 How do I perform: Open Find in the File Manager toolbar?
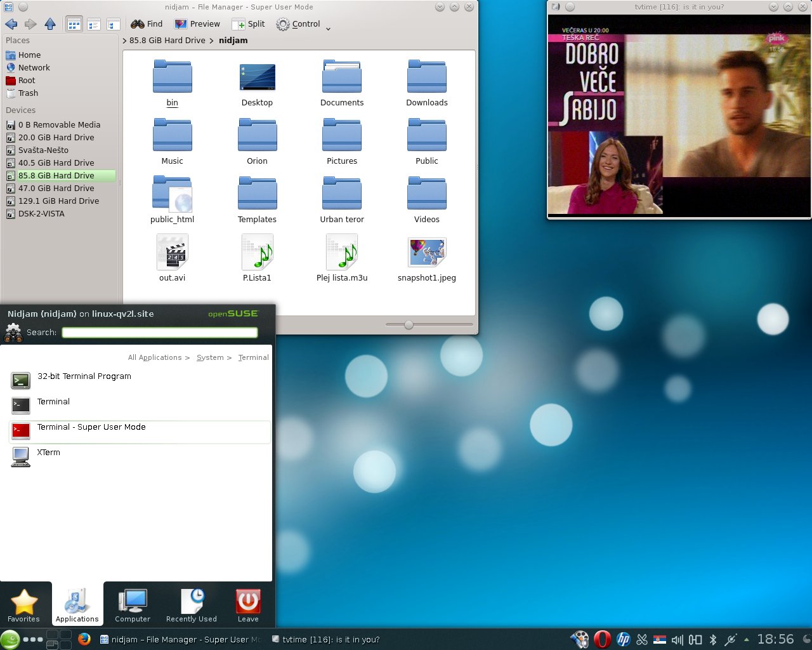[x=147, y=24]
